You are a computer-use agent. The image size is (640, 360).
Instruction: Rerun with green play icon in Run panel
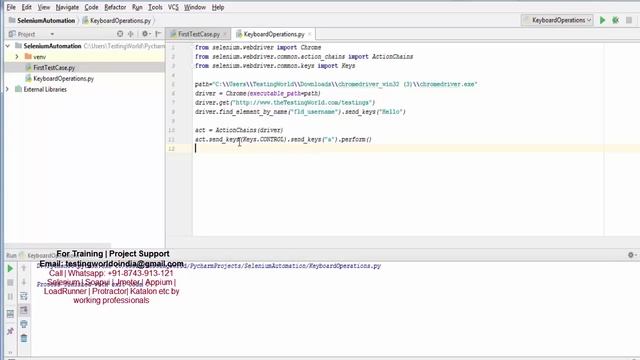pyautogui.click(x=10, y=269)
